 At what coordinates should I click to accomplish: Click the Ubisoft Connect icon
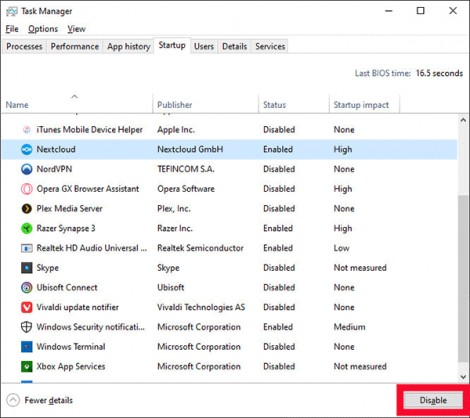click(x=27, y=287)
